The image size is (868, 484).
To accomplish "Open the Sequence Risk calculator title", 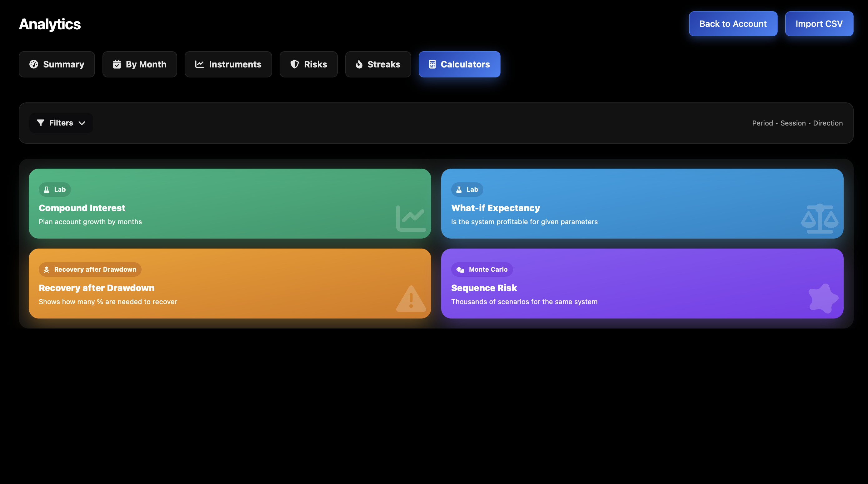I will [x=484, y=288].
